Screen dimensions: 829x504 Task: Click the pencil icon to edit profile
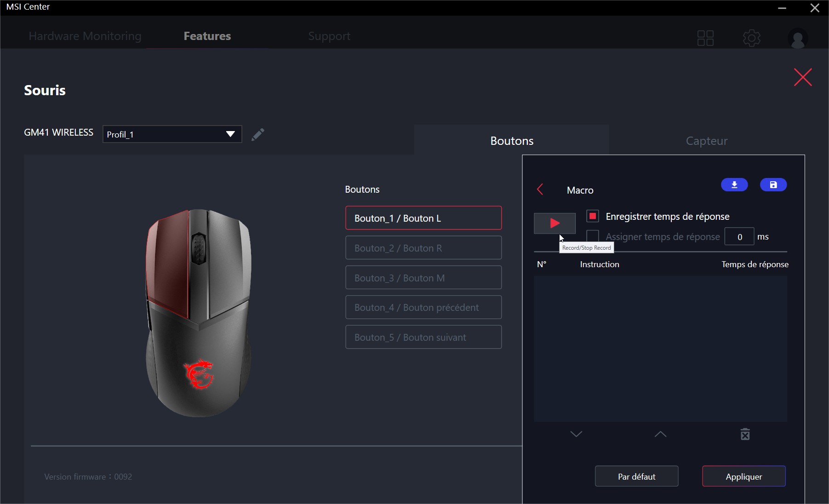tap(258, 134)
